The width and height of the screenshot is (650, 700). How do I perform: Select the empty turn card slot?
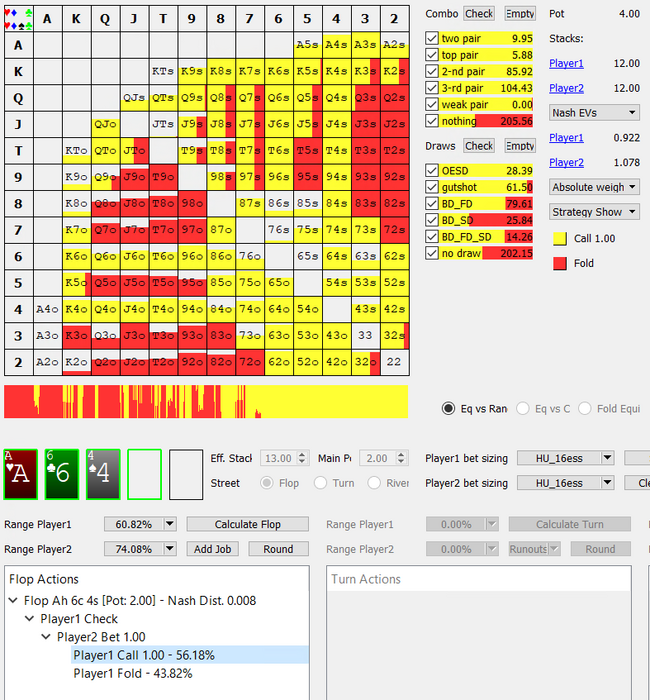tap(144, 474)
